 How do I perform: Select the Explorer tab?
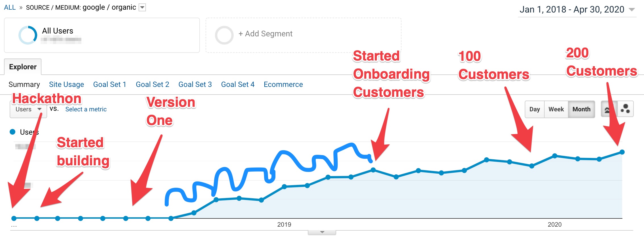click(x=23, y=67)
